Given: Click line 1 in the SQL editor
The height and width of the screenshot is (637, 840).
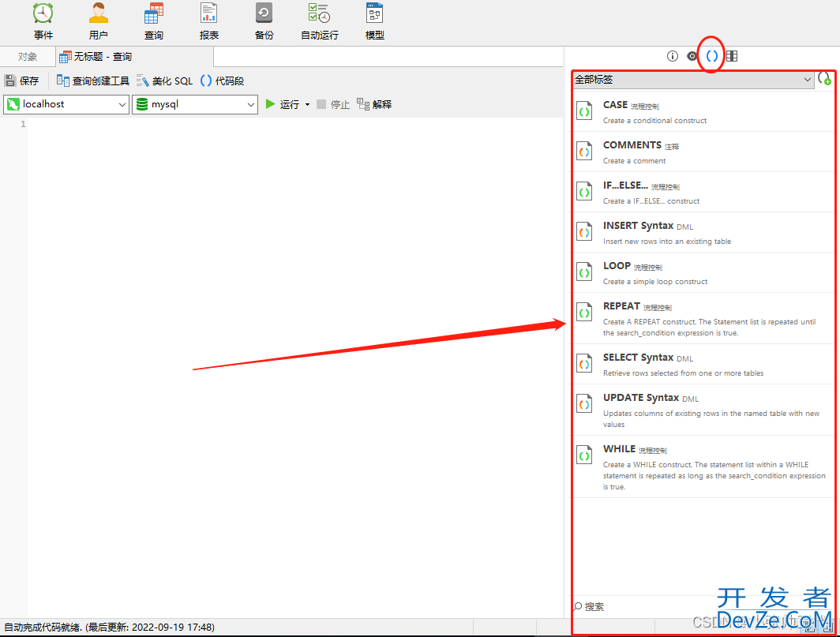Looking at the screenshot, I should pos(294,124).
